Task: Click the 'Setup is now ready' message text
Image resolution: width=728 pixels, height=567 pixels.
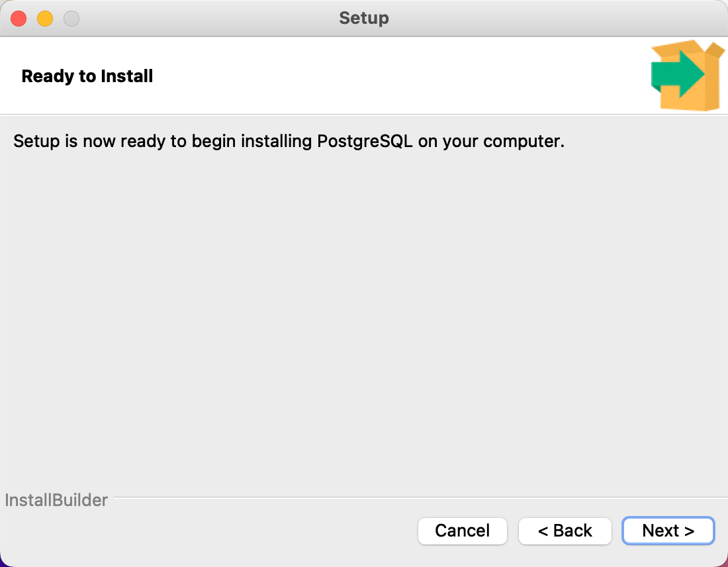Action: [x=289, y=141]
